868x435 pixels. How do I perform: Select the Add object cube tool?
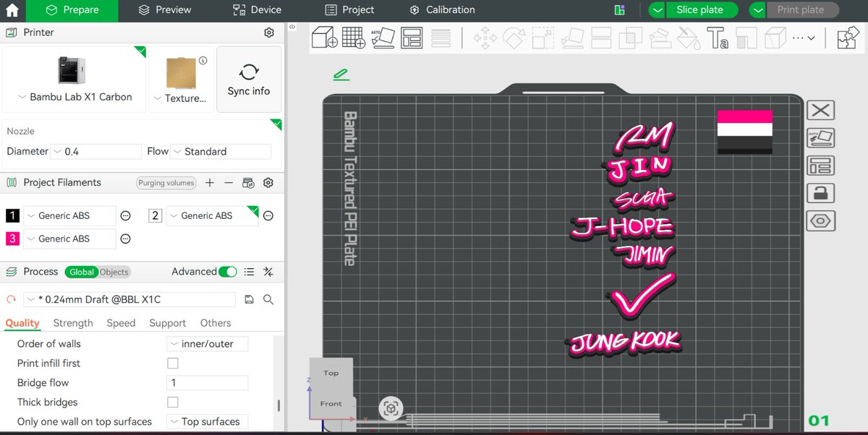(324, 38)
